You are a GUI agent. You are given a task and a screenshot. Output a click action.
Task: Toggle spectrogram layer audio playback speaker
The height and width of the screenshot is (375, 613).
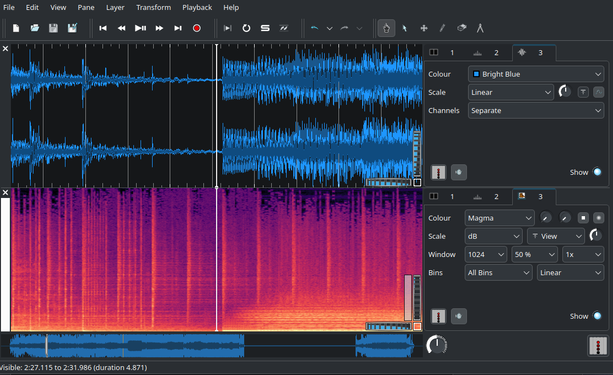click(x=459, y=316)
